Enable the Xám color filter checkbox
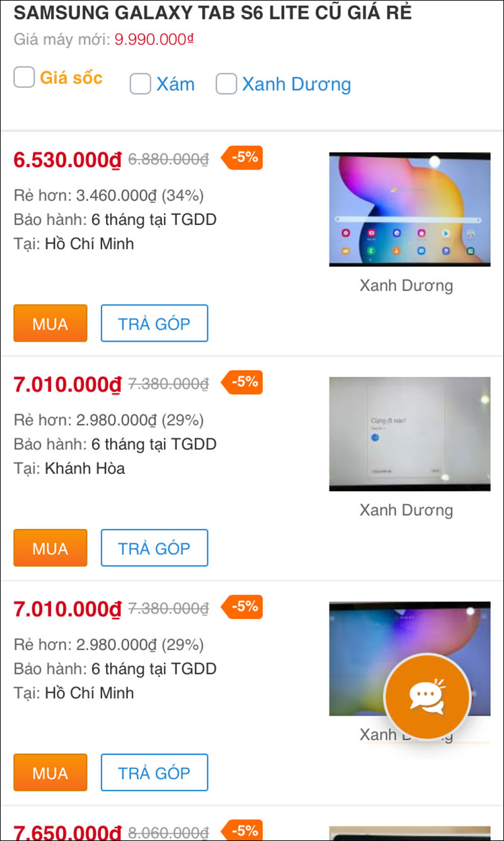The height and width of the screenshot is (841, 504). point(140,84)
